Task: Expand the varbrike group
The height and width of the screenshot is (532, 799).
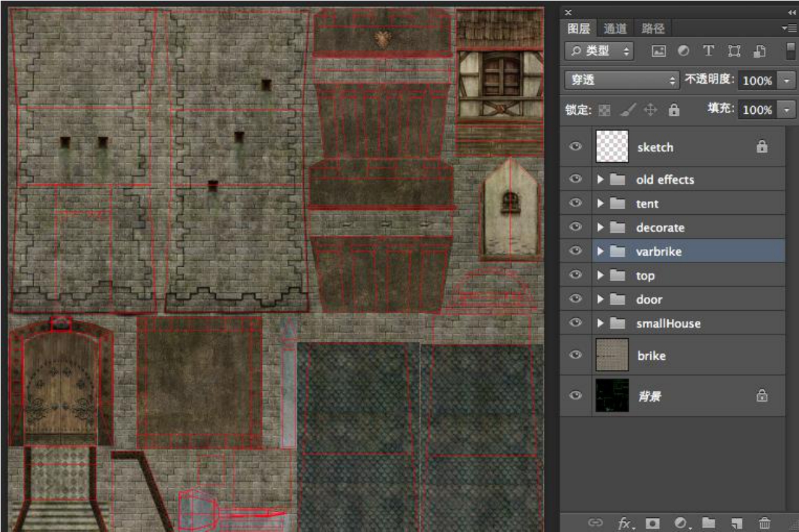Action: (x=600, y=252)
